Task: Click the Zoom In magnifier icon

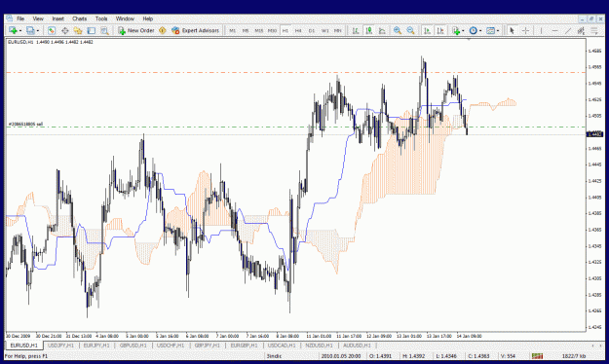Action: click(x=398, y=30)
